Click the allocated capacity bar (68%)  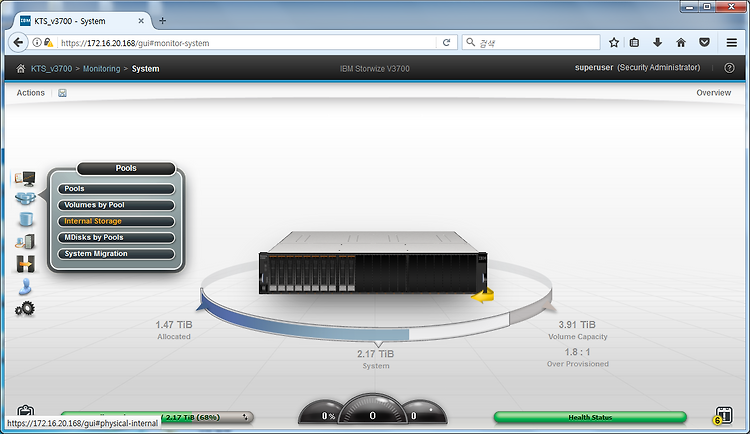click(157, 417)
